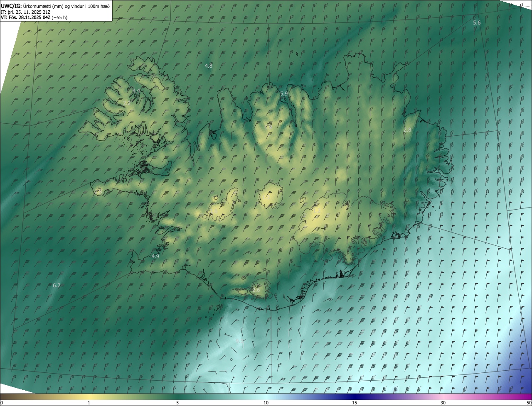Click the 1.3 value on Hofsjökull glacier
This screenshot has width=532, height=406.
tap(266, 198)
